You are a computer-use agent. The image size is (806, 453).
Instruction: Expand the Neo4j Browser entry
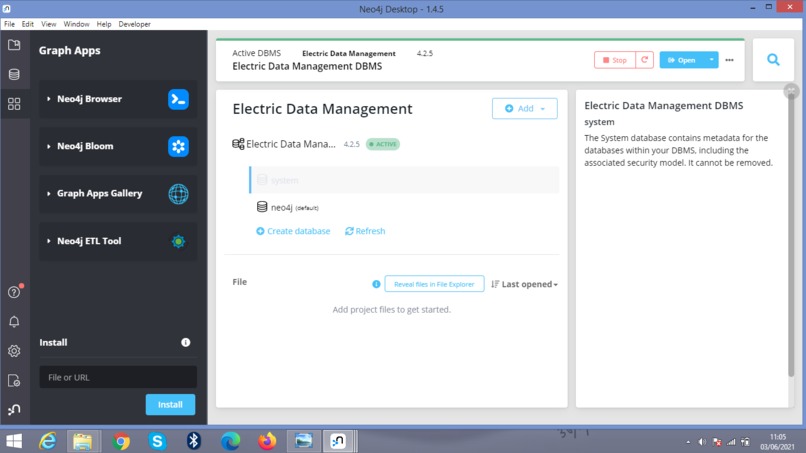point(48,99)
